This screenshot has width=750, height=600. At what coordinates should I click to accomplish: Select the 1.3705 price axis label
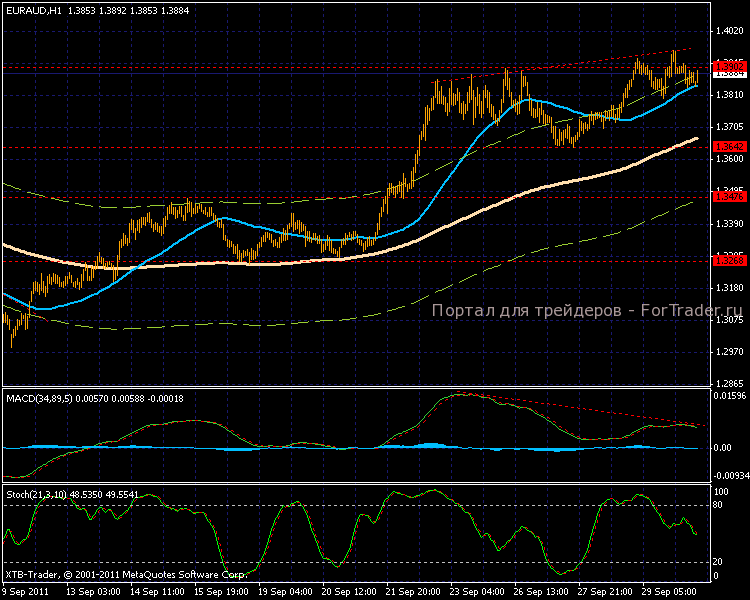coord(729,127)
